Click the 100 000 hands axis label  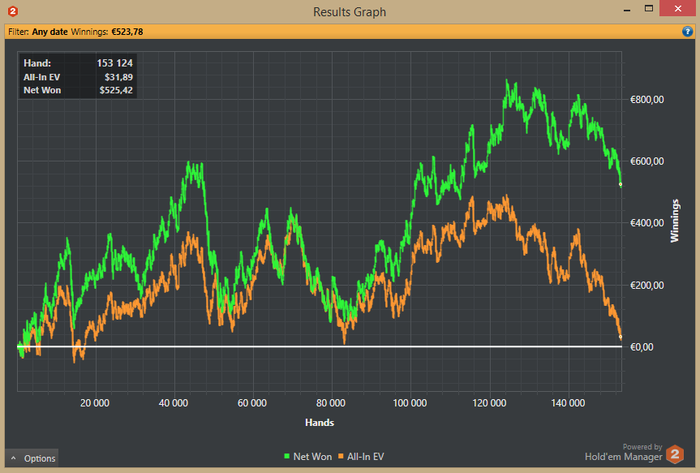410,403
